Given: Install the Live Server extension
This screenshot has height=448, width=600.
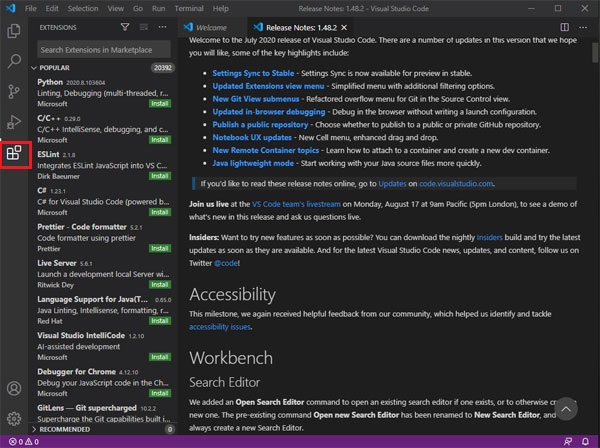Looking at the screenshot, I should [160, 285].
